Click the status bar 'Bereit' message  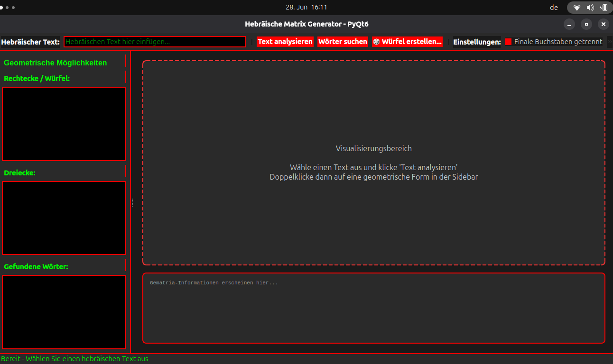(74, 359)
